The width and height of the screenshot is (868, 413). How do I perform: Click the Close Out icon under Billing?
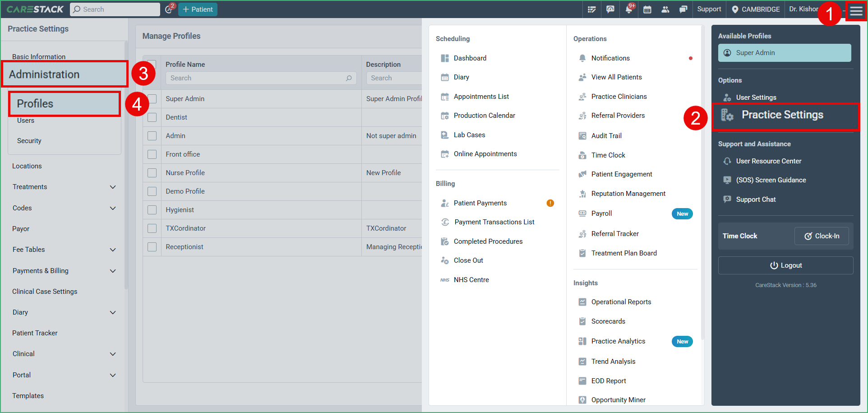[445, 260]
